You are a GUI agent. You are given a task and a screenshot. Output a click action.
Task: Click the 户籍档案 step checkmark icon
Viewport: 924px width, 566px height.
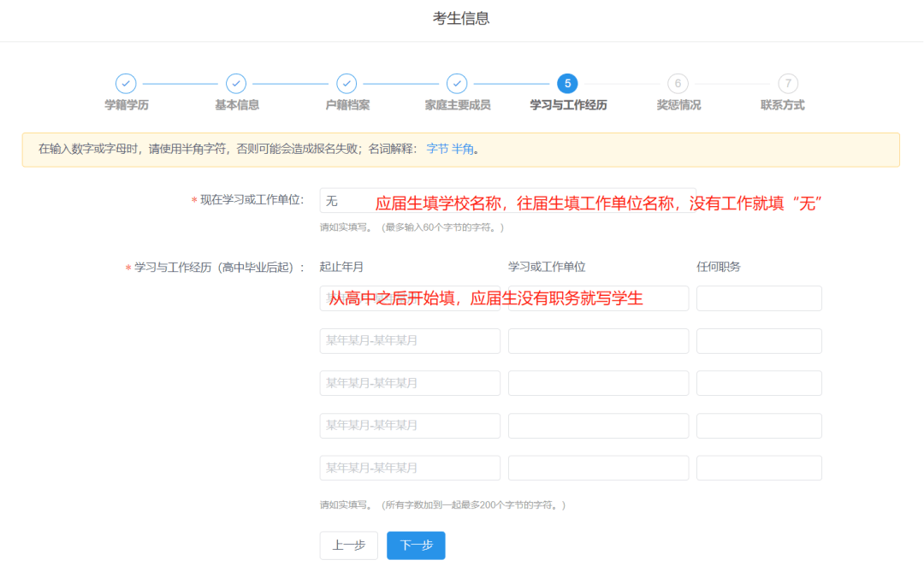coord(346,84)
